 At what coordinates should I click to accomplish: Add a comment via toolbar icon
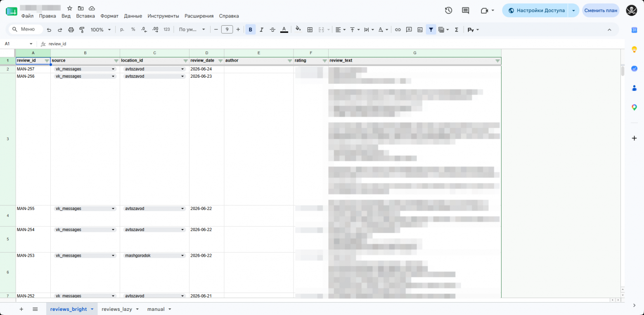click(x=409, y=29)
